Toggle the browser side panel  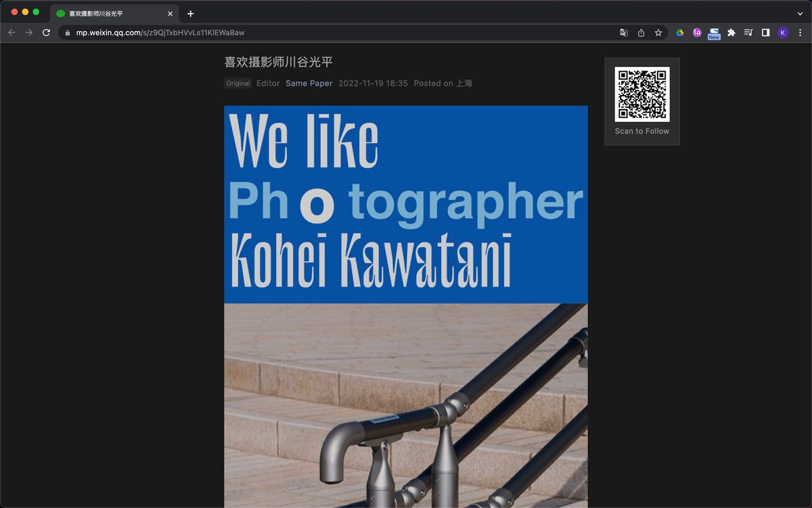point(765,33)
